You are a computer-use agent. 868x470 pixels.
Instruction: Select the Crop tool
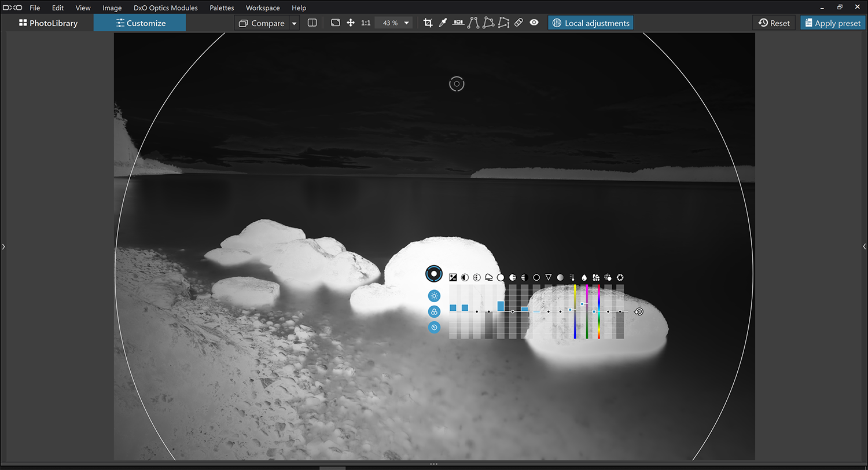(428, 23)
